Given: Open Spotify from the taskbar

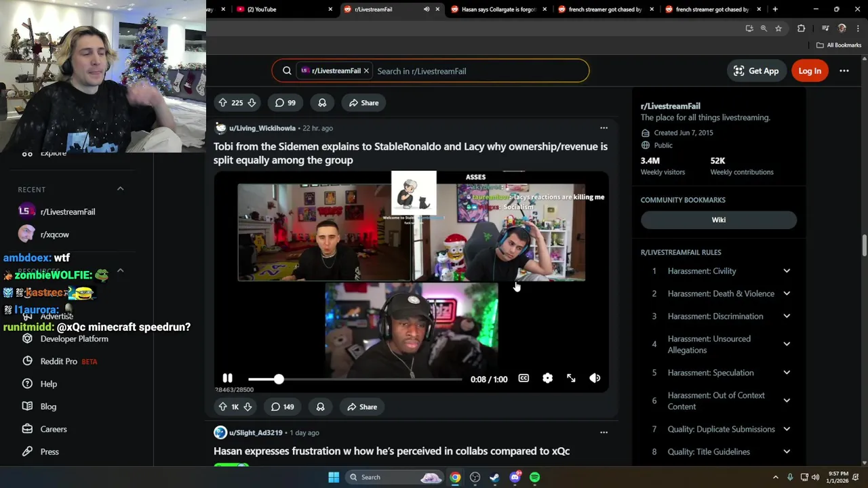Looking at the screenshot, I should (535, 477).
